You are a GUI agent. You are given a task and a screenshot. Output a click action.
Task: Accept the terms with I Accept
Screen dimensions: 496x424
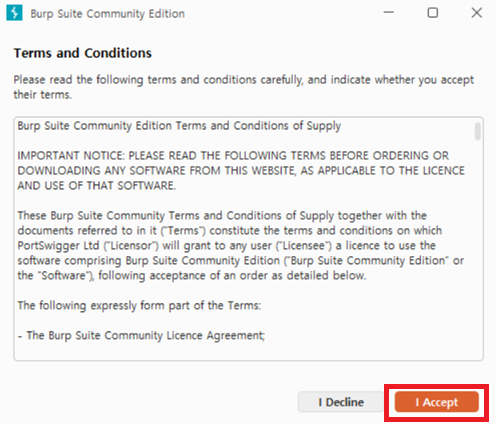coord(437,402)
